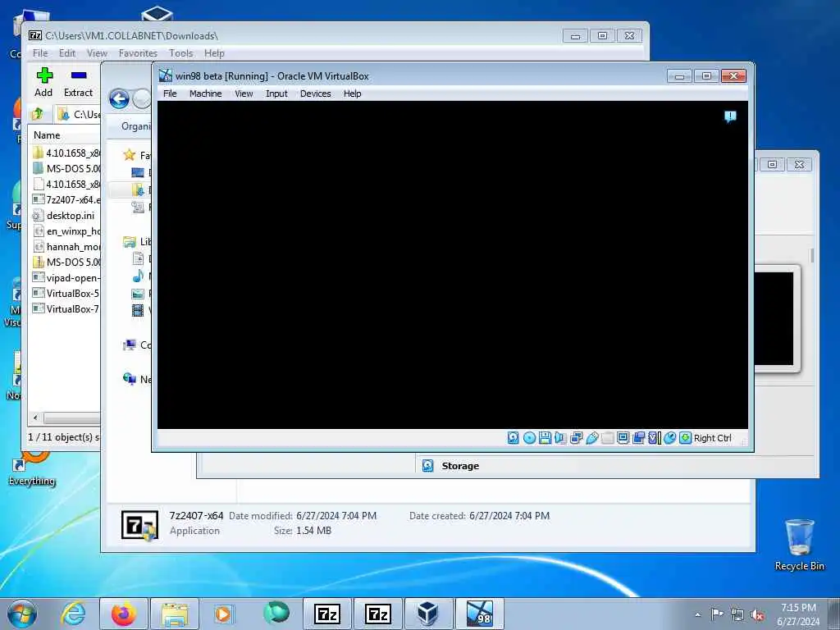Image resolution: width=840 pixels, height=630 pixels.
Task: Click the host key capture arrow icon
Action: coord(685,438)
